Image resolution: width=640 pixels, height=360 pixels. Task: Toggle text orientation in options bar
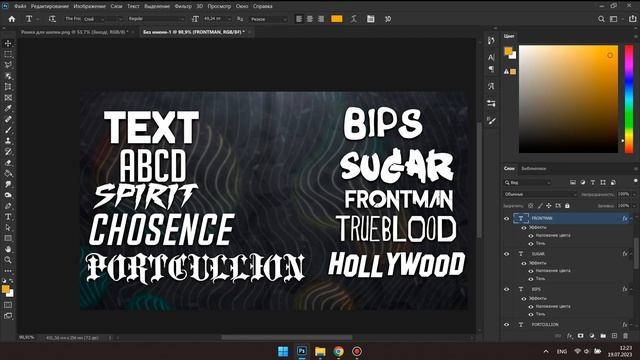(x=52, y=19)
